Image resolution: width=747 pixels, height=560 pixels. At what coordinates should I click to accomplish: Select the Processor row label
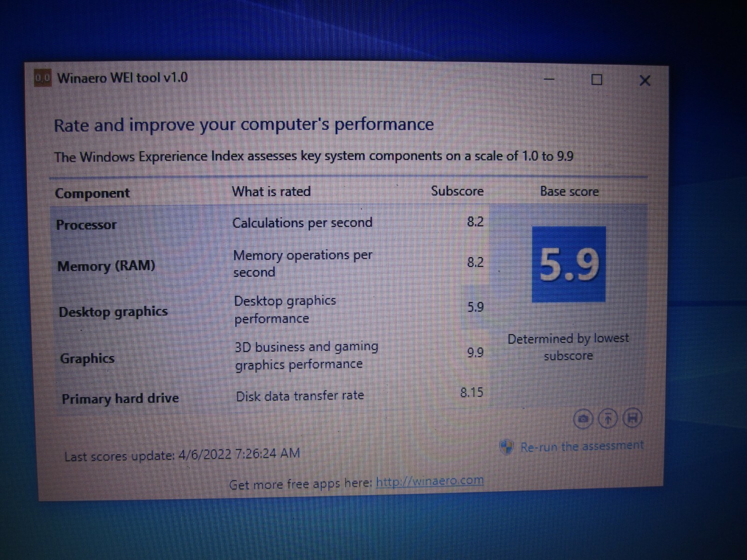pos(86,225)
